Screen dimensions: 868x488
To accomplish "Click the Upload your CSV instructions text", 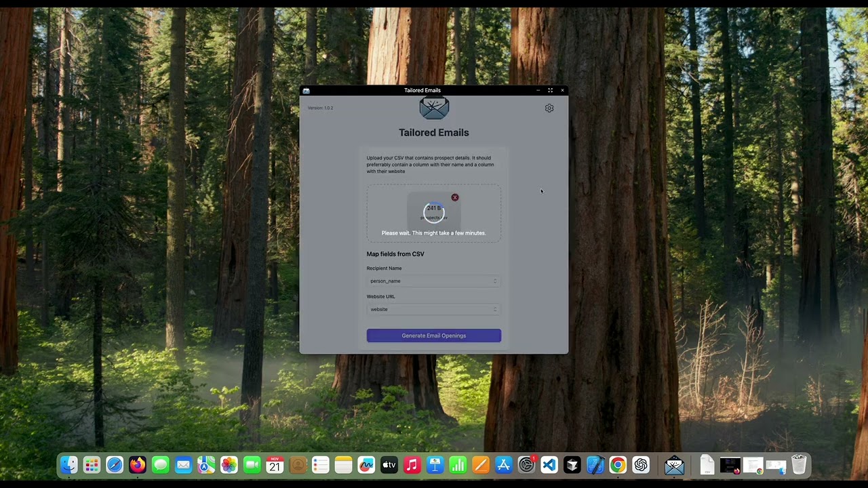I will (x=431, y=165).
